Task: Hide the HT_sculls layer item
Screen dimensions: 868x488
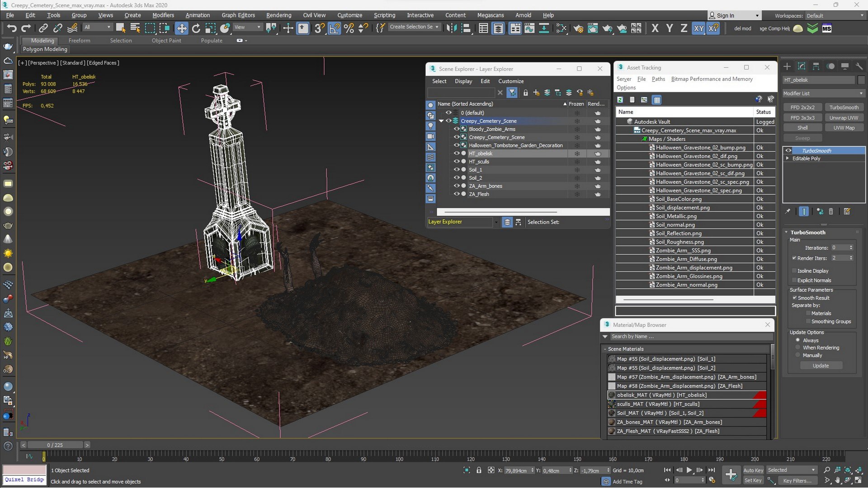Action: tap(457, 161)
